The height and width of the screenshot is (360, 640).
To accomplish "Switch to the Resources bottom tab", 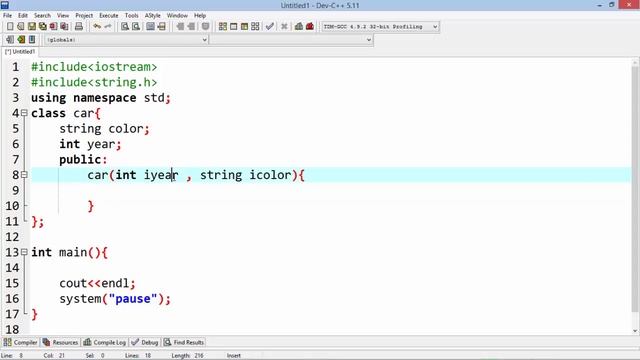I will pos(60,342).
